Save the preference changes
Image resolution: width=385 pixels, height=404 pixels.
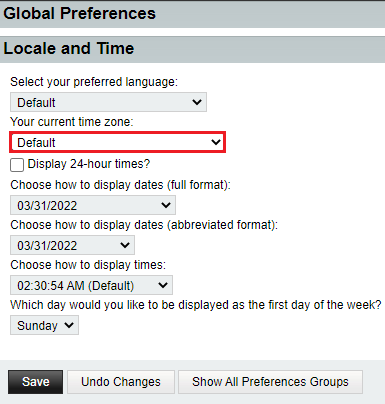[x=35, y=382]
